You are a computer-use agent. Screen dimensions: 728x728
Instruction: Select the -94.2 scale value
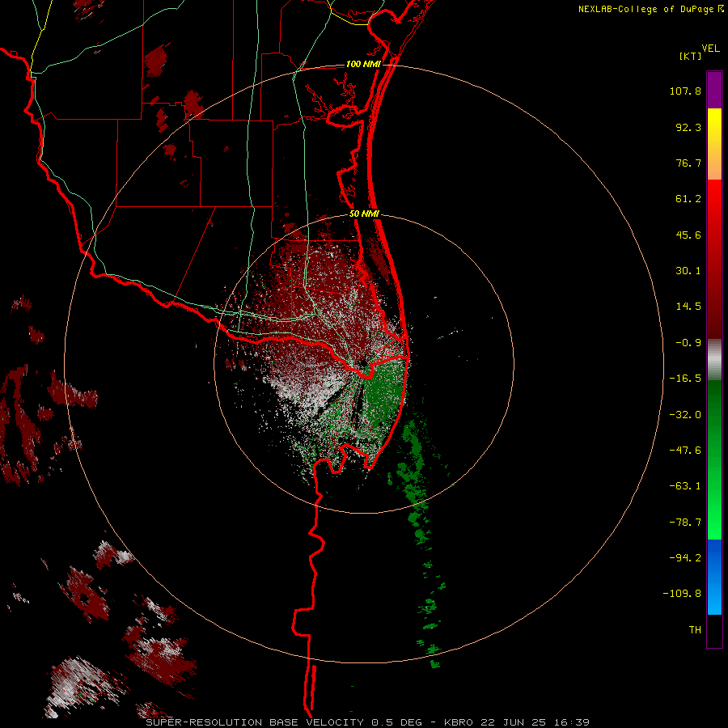(x=685, y=558)
